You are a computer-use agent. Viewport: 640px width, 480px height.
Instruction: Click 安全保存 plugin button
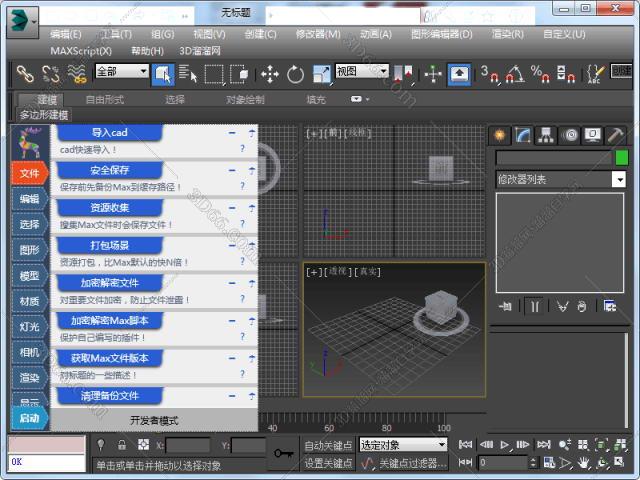pyautogui.click(x=109, y=170)
